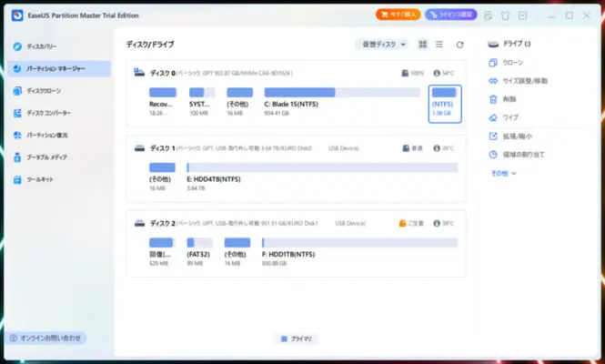
Task: Click Disk 0 health 100% icon
Action: (x=405, y=73)
